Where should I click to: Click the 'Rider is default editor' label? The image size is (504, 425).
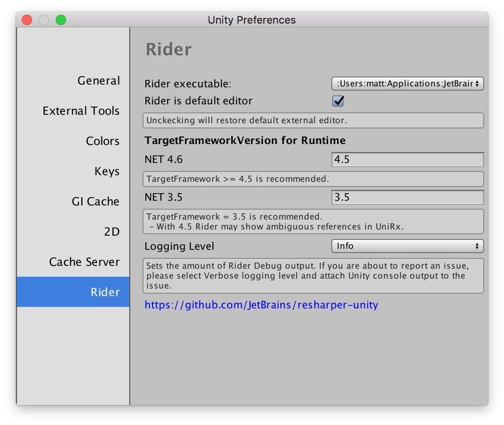click(198, 101)
